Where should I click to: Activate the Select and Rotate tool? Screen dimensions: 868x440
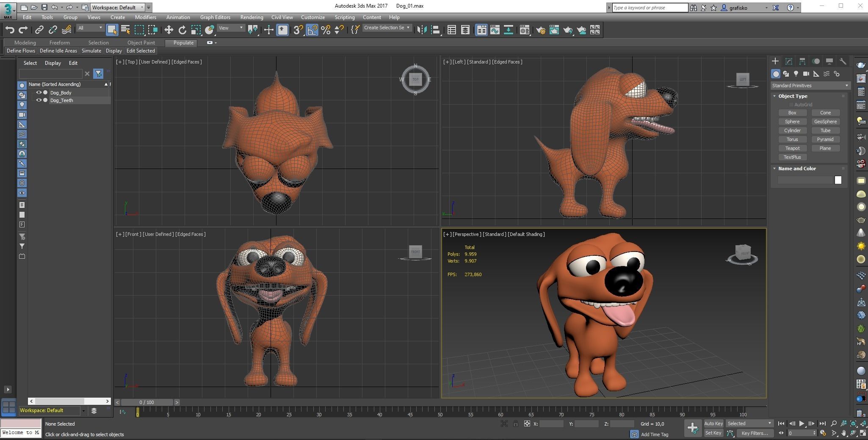click(182, 30)
